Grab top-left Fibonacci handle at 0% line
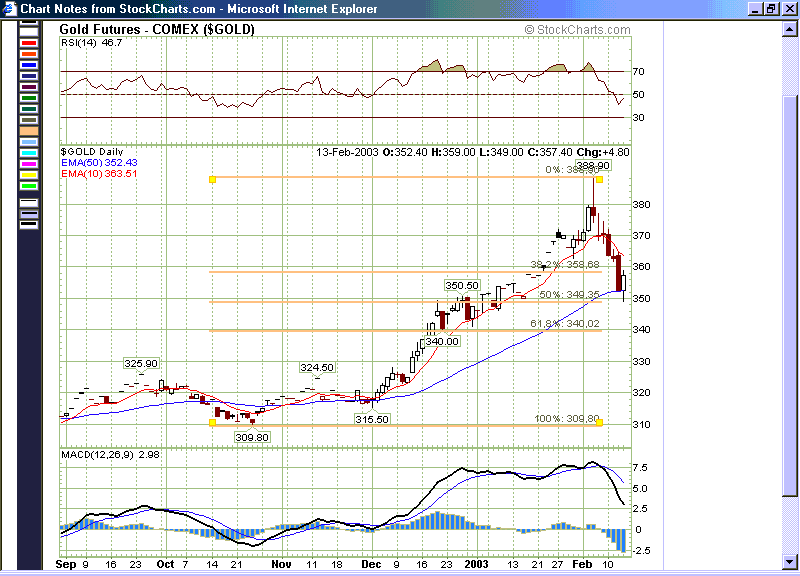This screenshot has width=800, height=576. pos(213,179)
